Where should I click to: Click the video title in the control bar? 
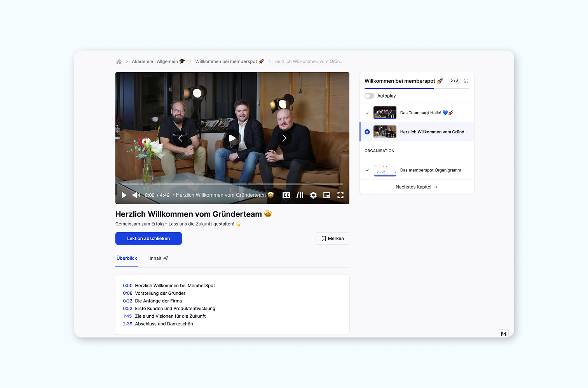click(x=225, y=195)
